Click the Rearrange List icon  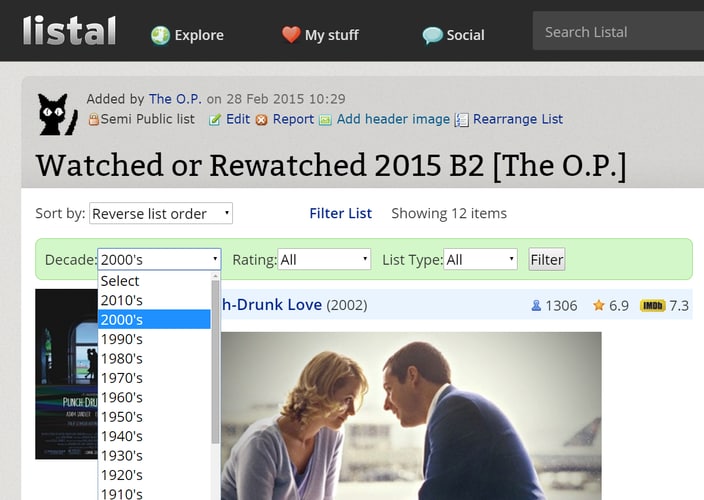462,120
